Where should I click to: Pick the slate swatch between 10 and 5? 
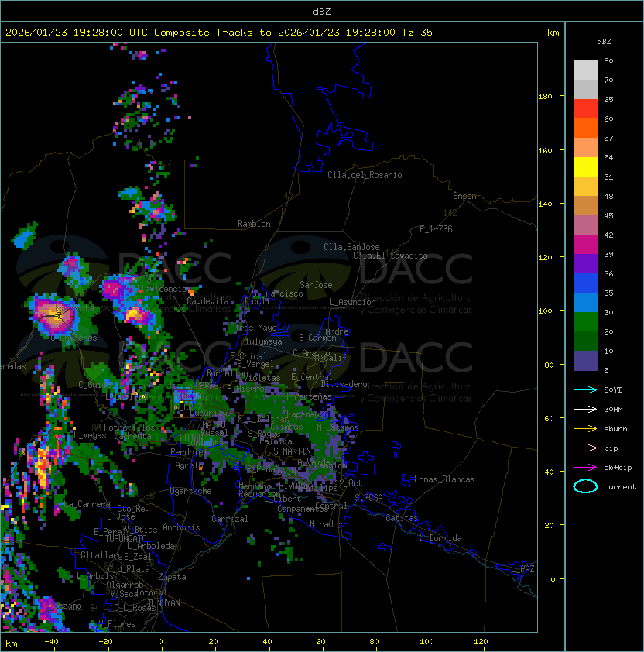(x=585, y=361)
